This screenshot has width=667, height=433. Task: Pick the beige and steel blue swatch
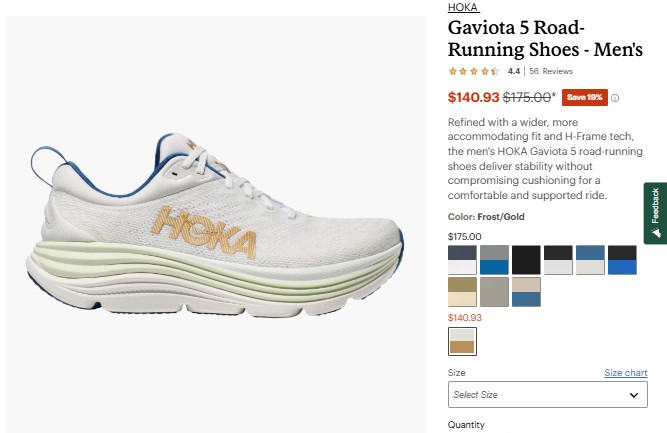tap(526, 292)
